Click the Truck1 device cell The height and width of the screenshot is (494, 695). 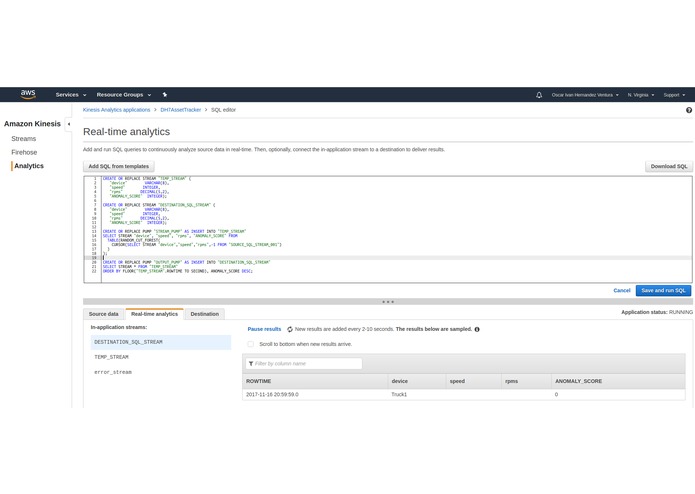[399, 394]
